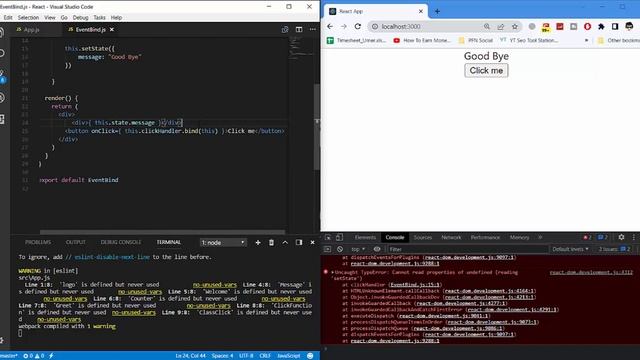Click the CRLF line ending status
This screenshot has height=360, width=640.
click(265, 356)
